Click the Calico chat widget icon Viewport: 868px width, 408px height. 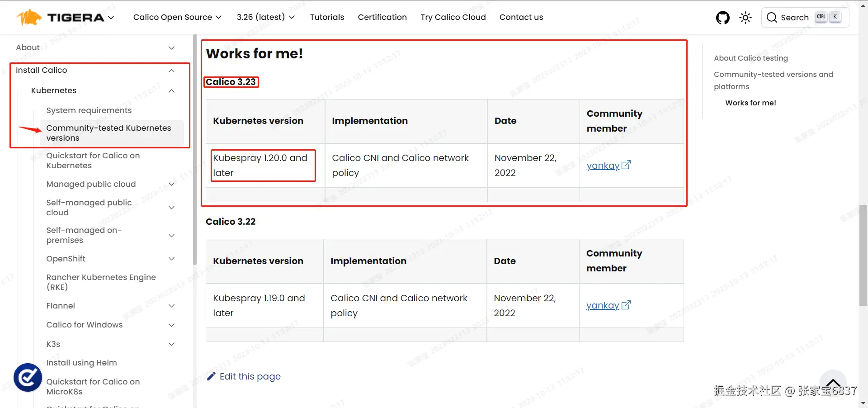coord(28,377)
